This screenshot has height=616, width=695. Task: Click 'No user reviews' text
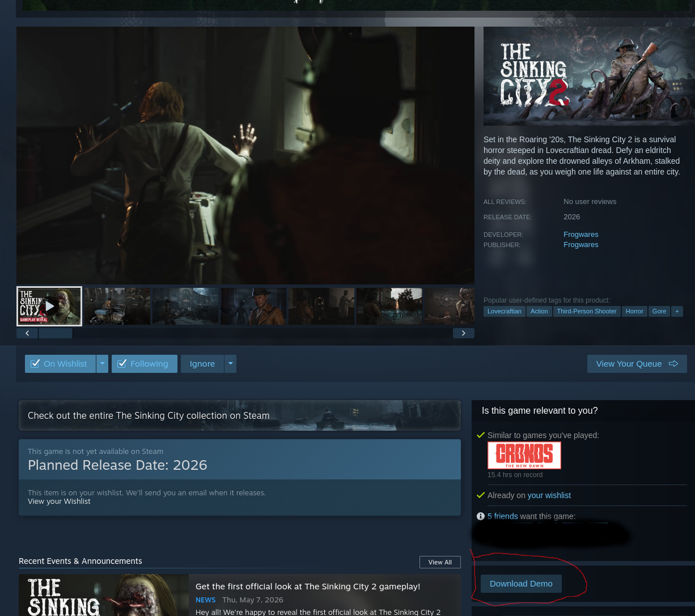coord(590,202)
